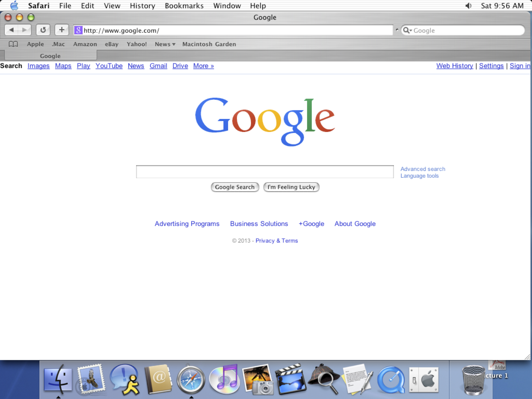Open the Gmail link
Image resolution: width=532 pixels, height=399 pixels.
pos(158,66)
